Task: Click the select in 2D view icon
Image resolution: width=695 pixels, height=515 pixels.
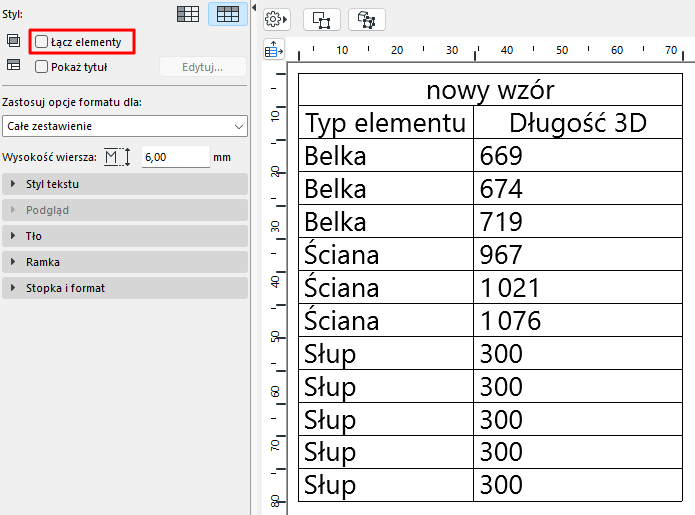Action: [322, 20]
